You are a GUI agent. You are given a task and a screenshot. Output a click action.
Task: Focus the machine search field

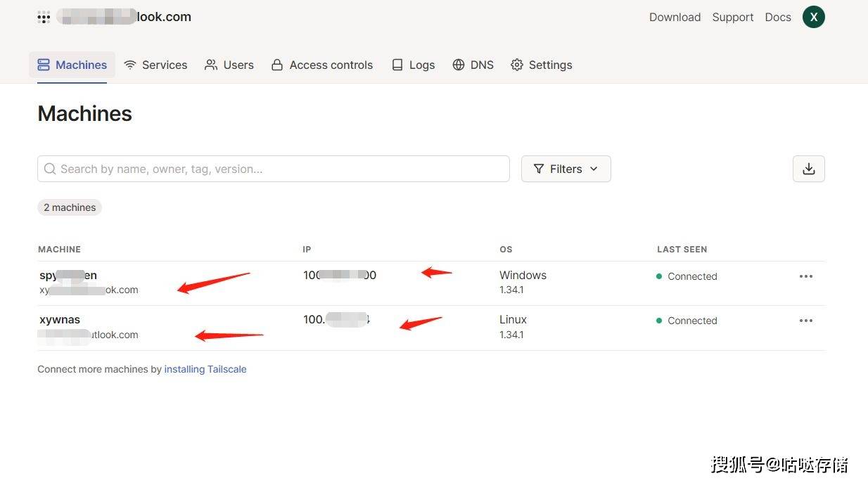274,169
